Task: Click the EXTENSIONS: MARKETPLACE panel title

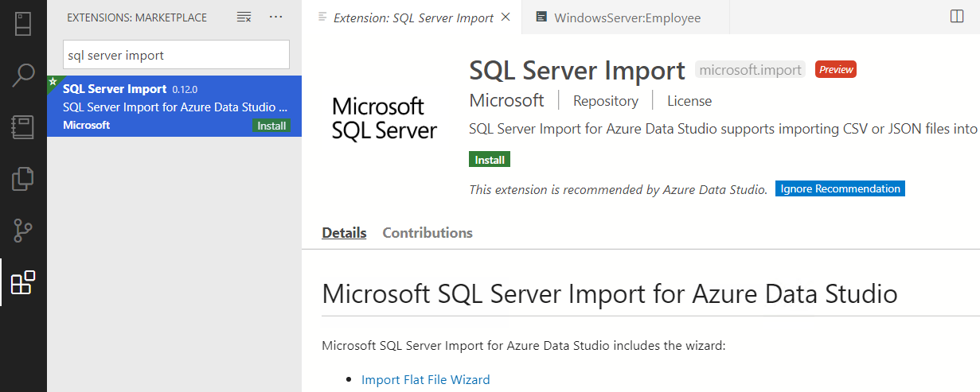Action: [137, 17]
